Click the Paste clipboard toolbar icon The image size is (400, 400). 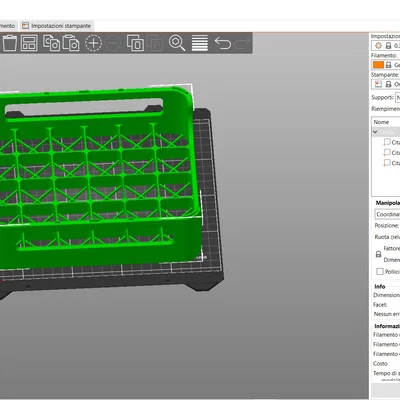coord(71,43)
